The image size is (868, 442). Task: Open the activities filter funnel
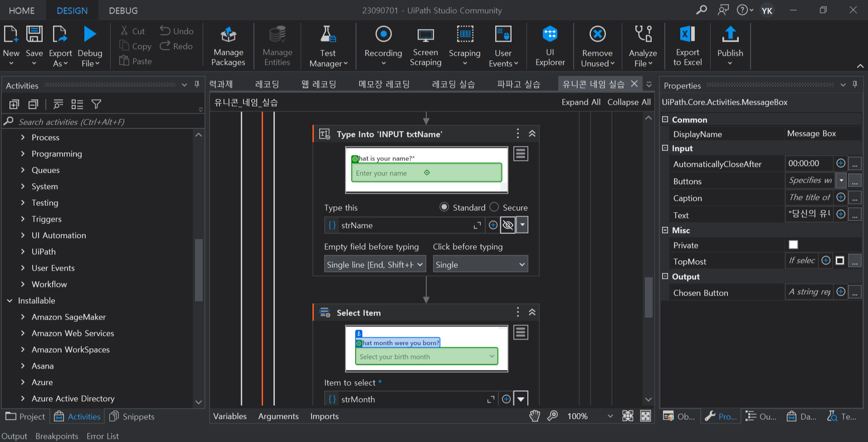pos(96,104)
